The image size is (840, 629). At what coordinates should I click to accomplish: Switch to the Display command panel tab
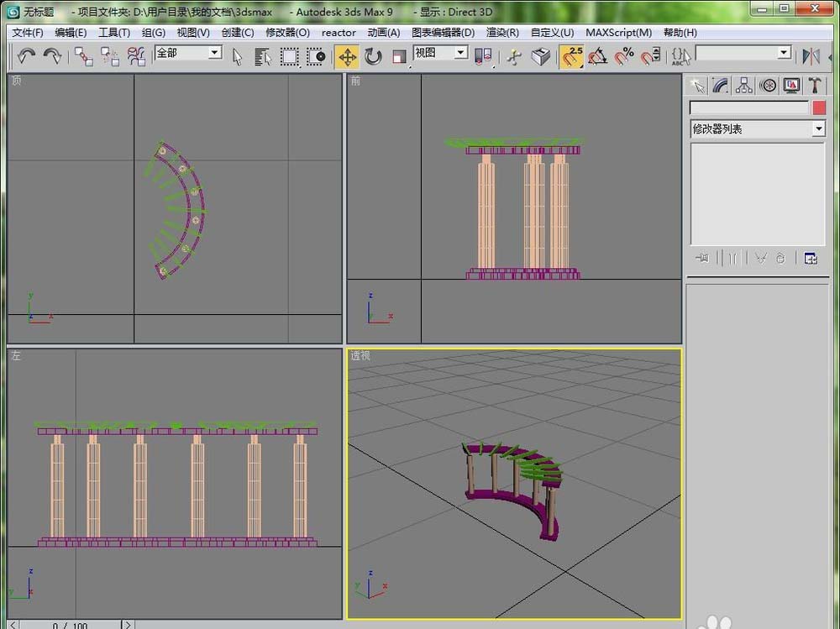(x=791, y=86)
